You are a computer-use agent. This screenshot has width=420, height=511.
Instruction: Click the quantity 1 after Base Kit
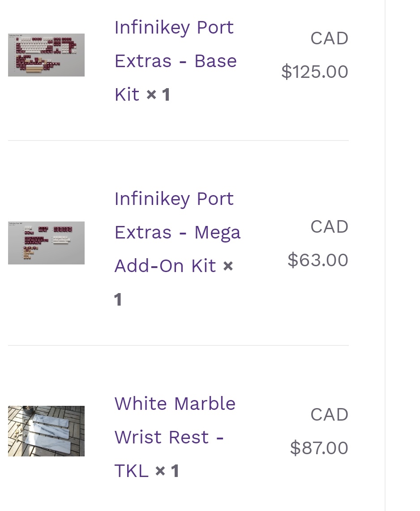click(x=166, y=95)
